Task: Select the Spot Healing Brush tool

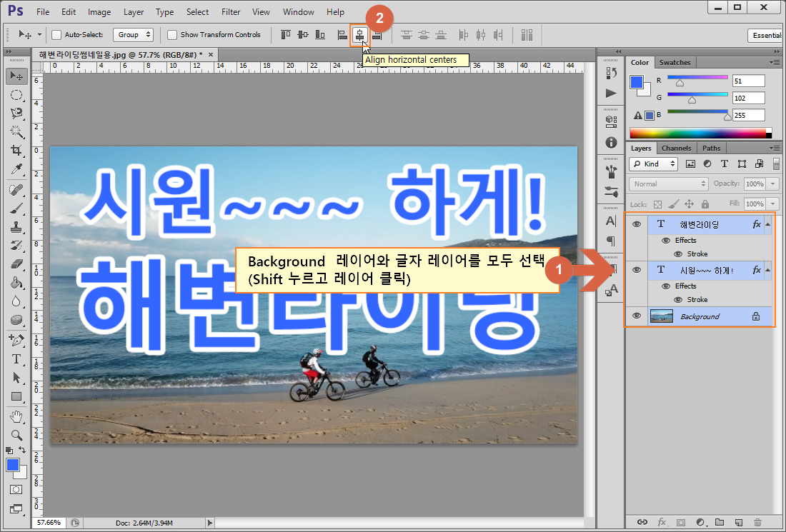Action: 16,190
